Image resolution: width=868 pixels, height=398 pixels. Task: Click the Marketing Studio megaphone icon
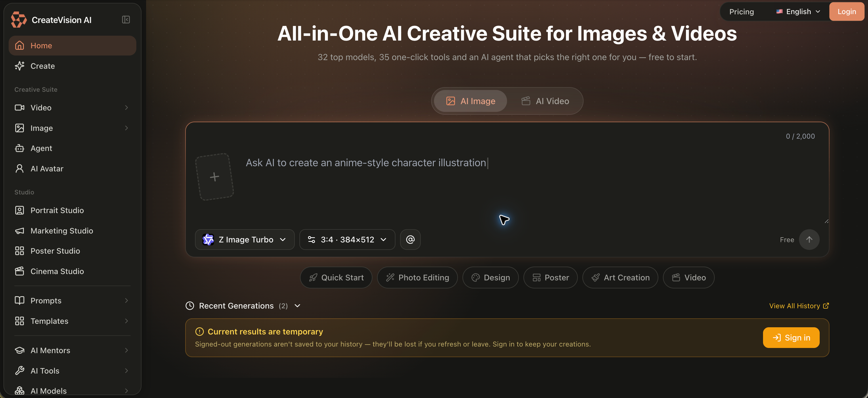coord(20,231)
